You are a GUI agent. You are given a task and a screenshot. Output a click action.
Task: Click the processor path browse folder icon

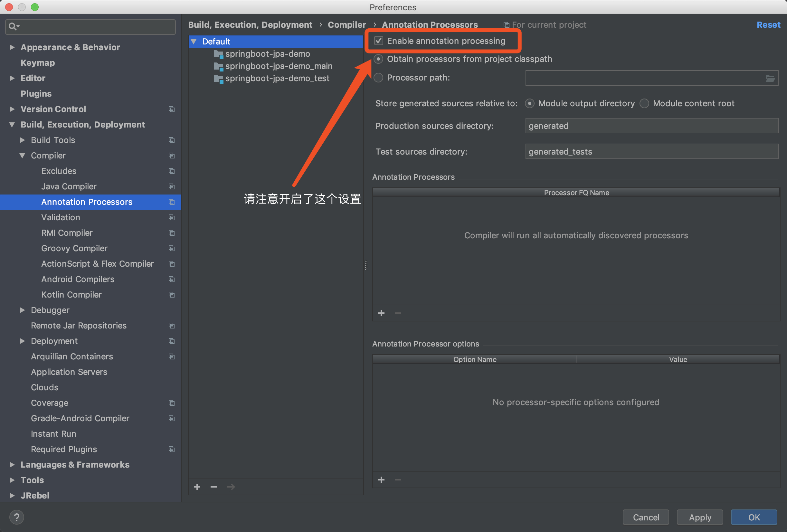(770, 78)
